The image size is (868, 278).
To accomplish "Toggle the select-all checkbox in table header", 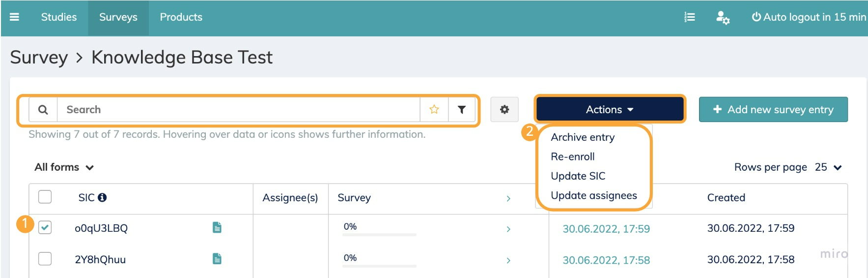I will pyautogui.click(x=45, y=197).
